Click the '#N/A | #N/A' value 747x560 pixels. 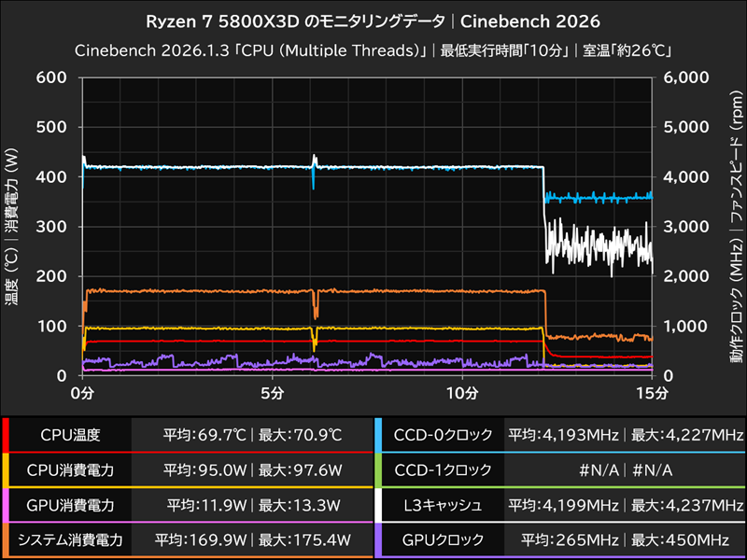click(626, 470)
